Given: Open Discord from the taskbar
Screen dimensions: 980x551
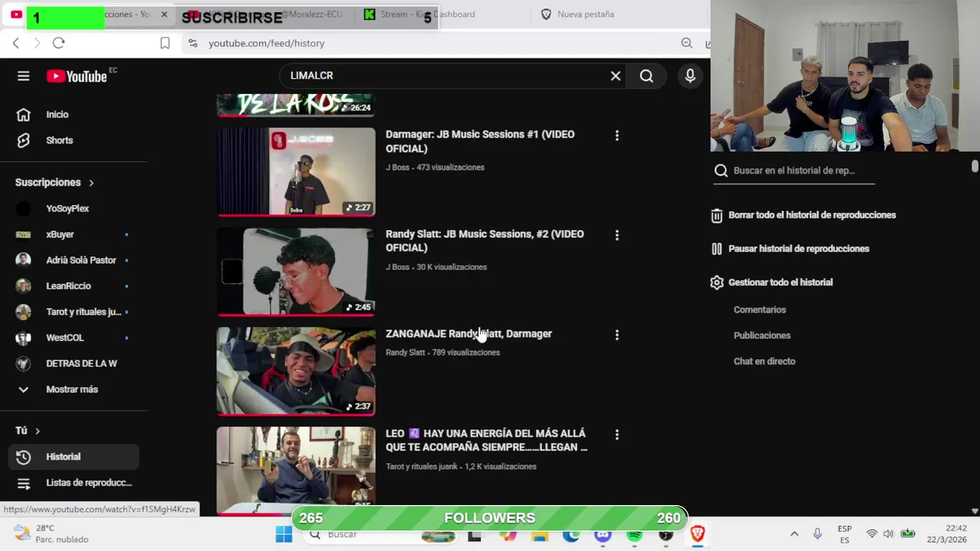Looking at the screenshot, I should pos(603,534).
